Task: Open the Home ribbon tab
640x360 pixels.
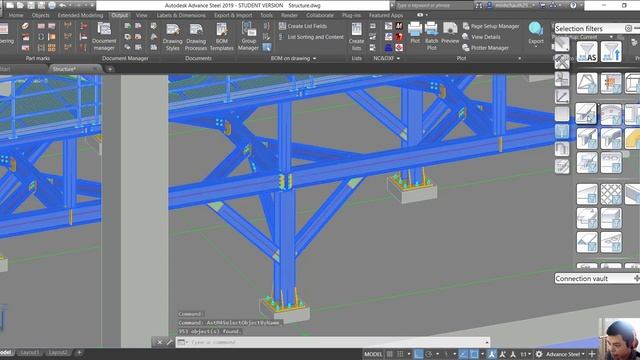Action: tap(16, 15)
